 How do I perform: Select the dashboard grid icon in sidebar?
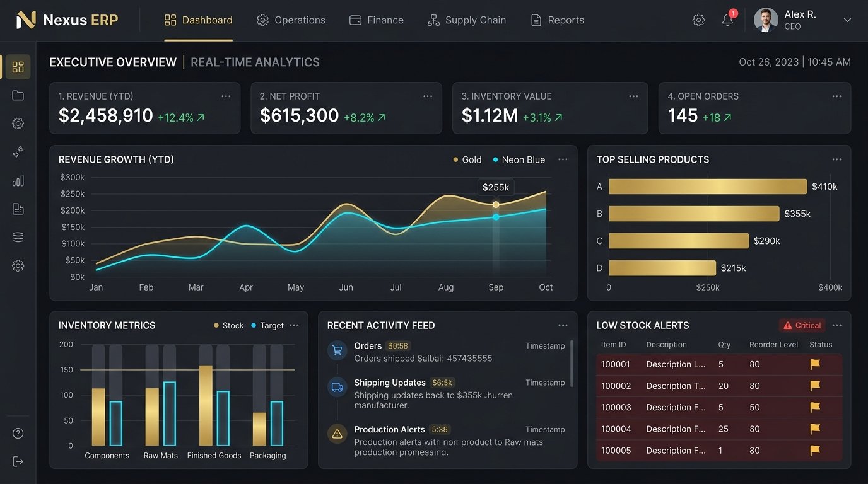click(18, 67)
